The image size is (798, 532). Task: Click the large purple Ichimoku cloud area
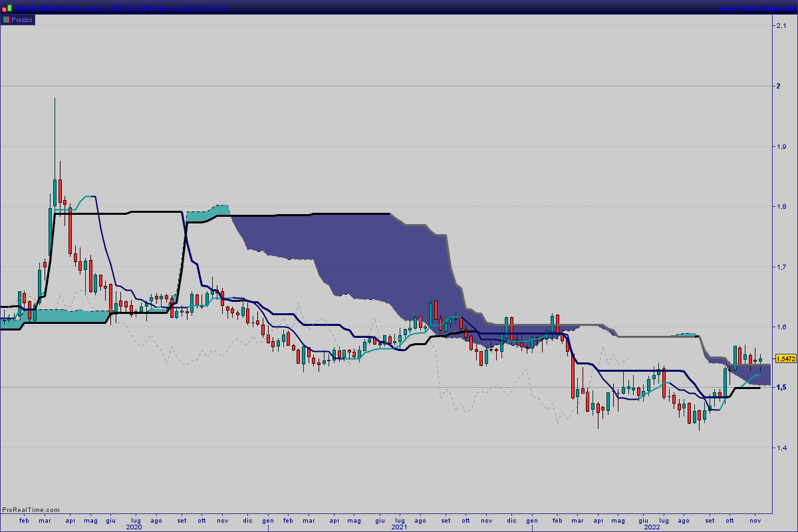372,253
